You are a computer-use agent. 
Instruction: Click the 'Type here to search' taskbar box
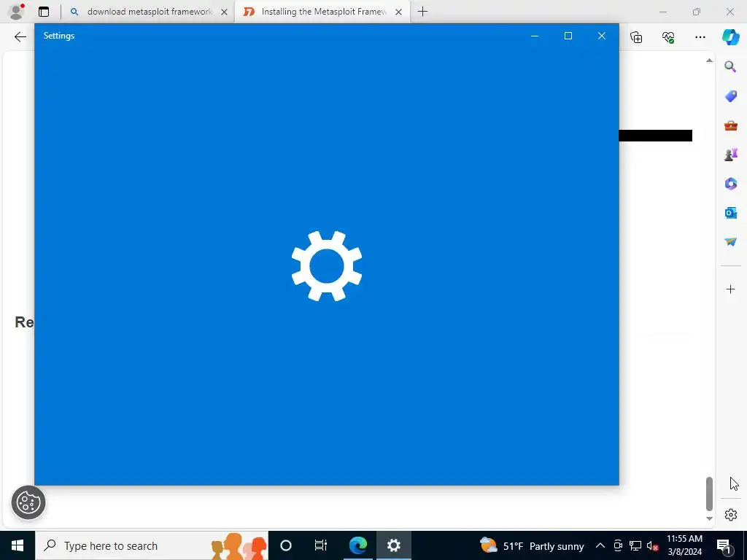[x=152, y=545]
